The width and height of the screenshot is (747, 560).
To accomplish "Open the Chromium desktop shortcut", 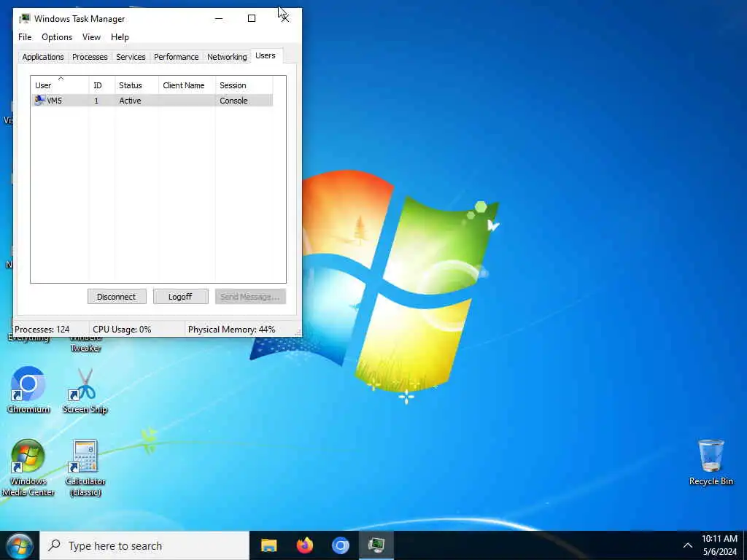I will point(28,389).
